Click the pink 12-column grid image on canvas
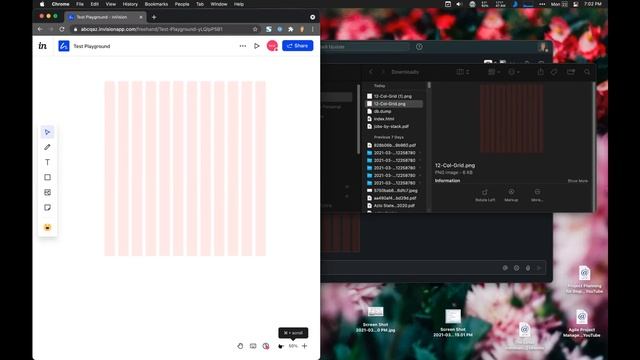Screen dimensions: 640x360 tap(185, 169)
